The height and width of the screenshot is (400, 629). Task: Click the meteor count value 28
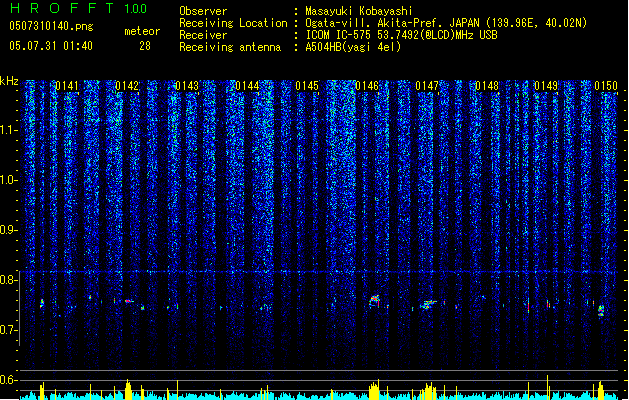pos(145,46)
